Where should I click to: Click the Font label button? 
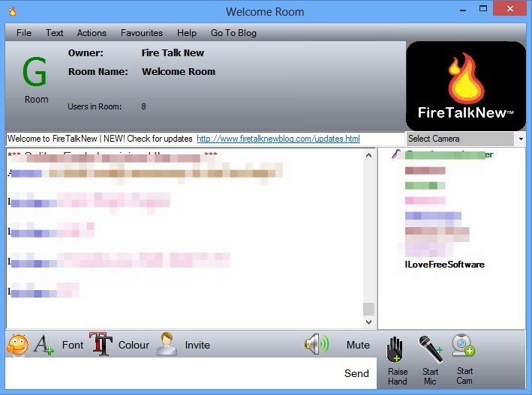point(73,346)
